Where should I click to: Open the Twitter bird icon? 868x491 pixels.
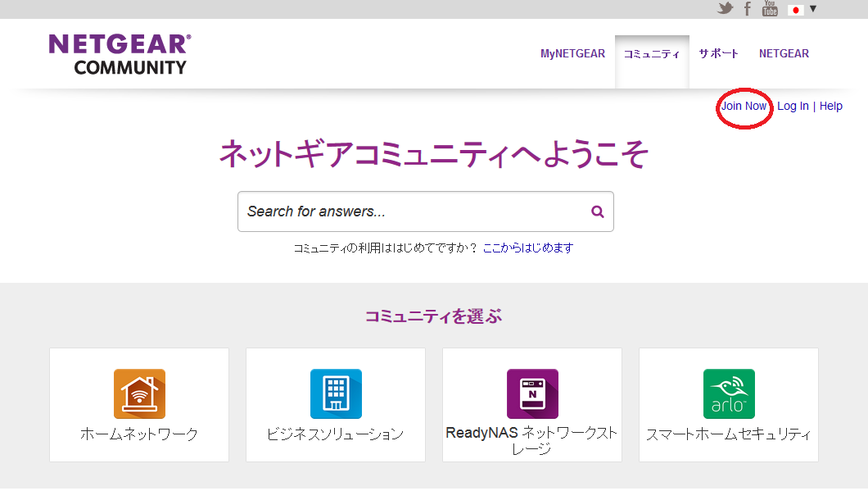click(x=726, y=8)
